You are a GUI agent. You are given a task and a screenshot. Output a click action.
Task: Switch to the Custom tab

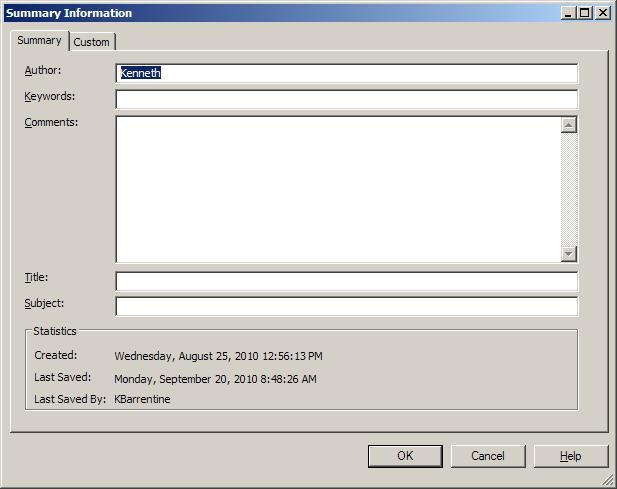pyautogui.click(x=92, y=42)
